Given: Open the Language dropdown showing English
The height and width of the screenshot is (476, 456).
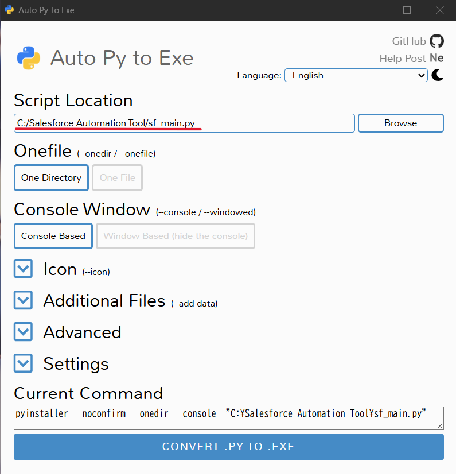Looking at the screenshot, I should [x=356, y=75].
